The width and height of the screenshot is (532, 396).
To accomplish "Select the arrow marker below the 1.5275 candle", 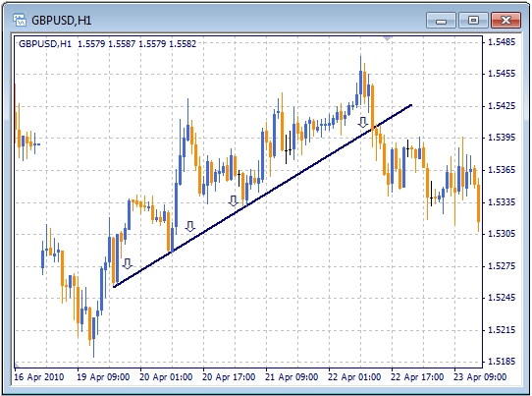I will pyautogui.click(x=128, y=263).
